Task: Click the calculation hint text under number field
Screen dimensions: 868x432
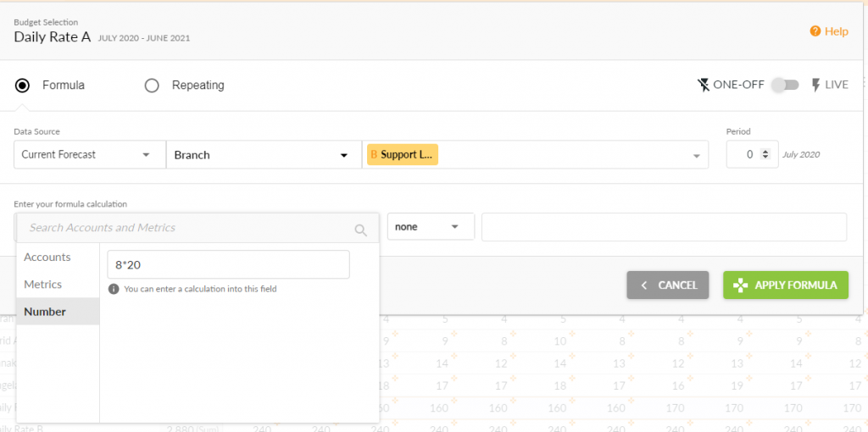Action: tap(200, 289)
